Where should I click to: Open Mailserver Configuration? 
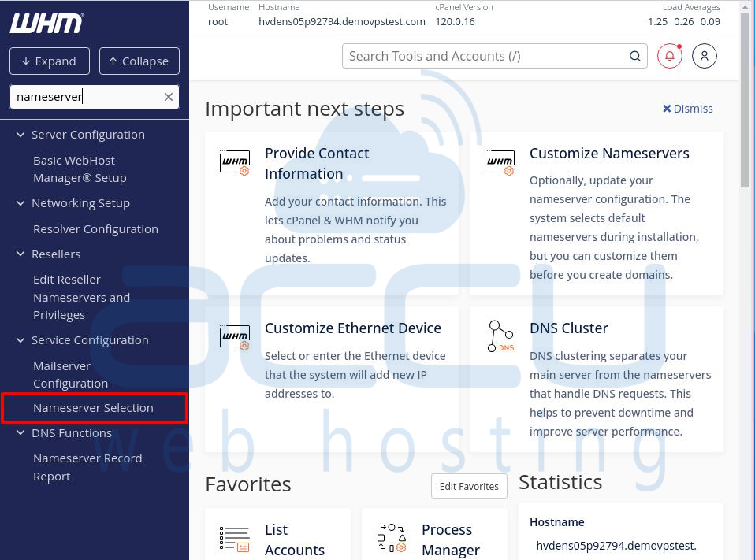pos(70,375)
